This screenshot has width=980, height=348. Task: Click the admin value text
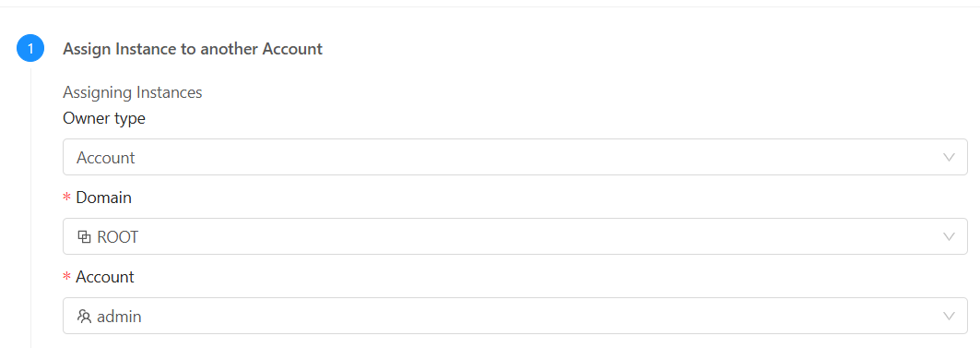[x=119, y=317]
